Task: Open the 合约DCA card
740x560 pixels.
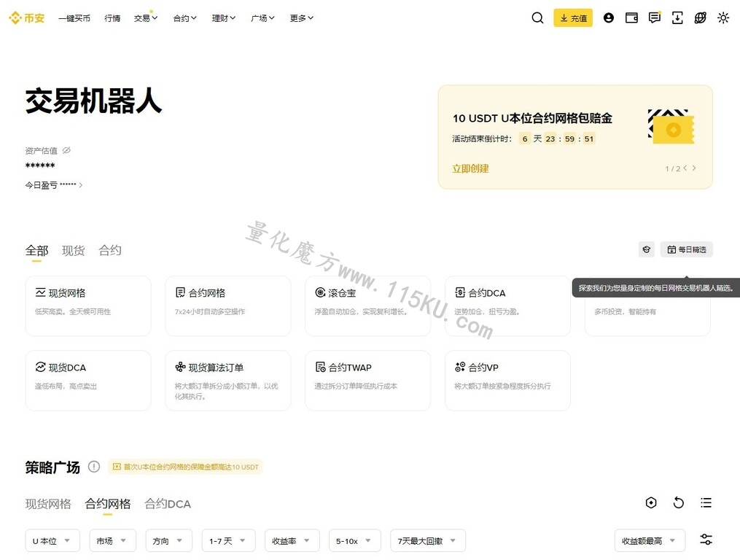Action: coord(507,306)
